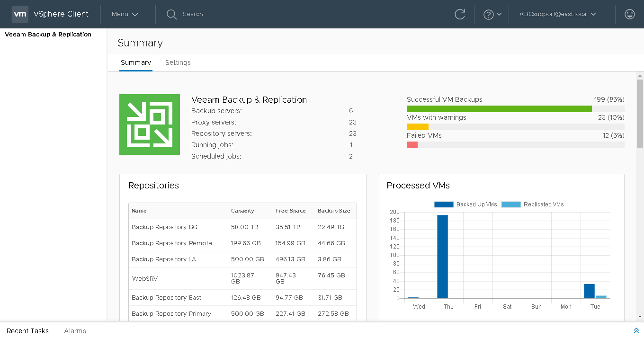Select Veeam Backup & Replication in sidebar
644x338 pixels.
[48, 35]
